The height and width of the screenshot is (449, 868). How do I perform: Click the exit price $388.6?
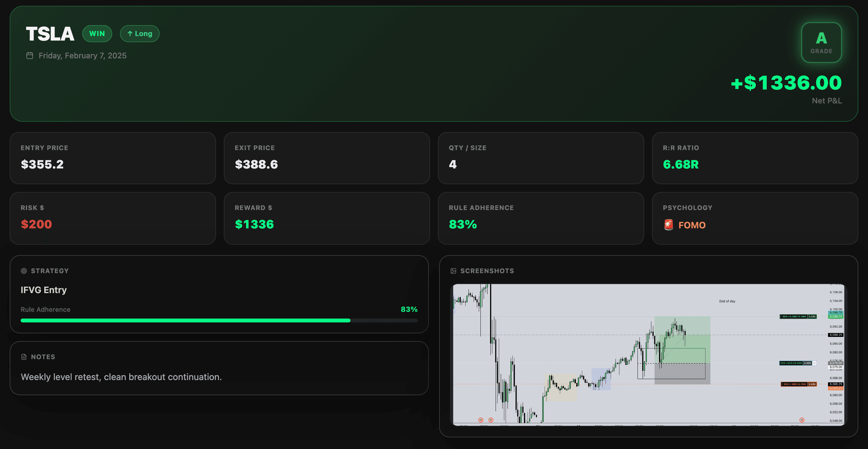click(x=256, y=164)
